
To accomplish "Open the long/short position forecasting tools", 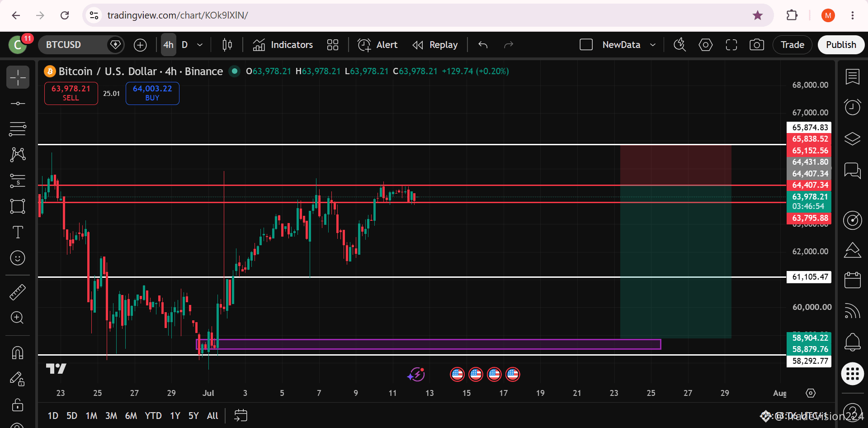I will coord(18,181).
